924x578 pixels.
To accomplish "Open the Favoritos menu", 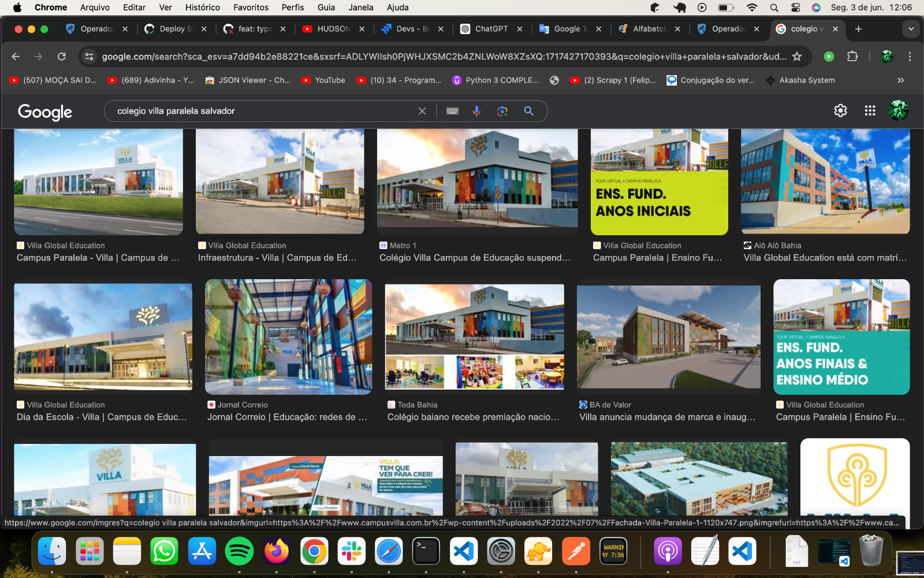I will (x=251, y=8).
